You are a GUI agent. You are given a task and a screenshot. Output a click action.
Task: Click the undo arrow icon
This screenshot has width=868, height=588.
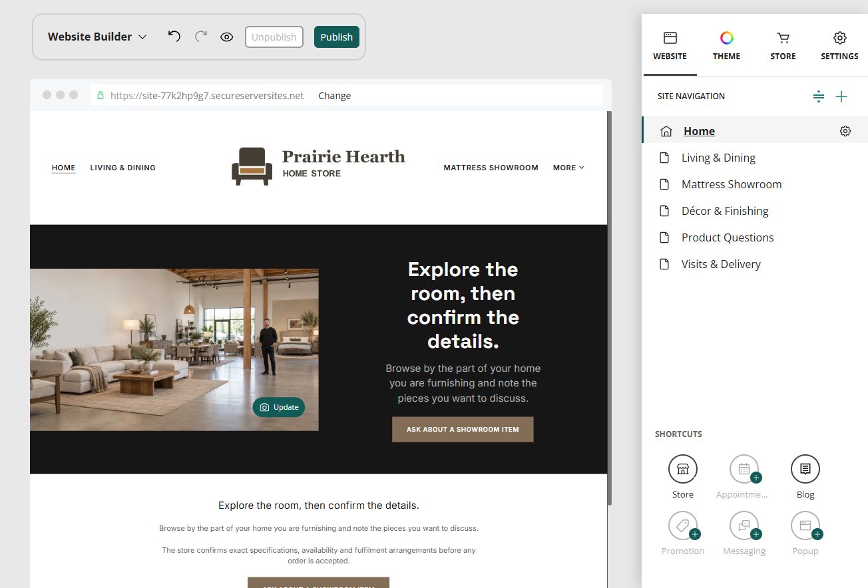click(174, 37)
